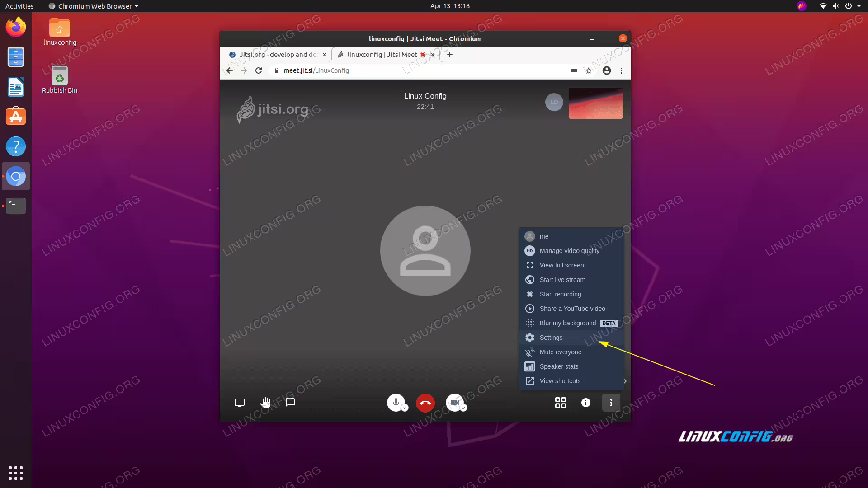Click the LD participant avatar thumbnail
Viewport: 868px width, 488px height.
click(x=554, y=102)
